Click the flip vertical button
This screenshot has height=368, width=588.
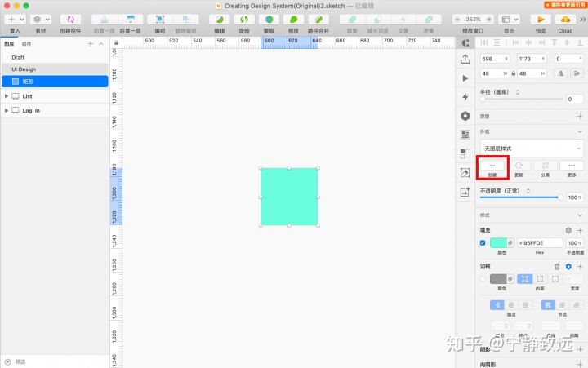[577, 73]
